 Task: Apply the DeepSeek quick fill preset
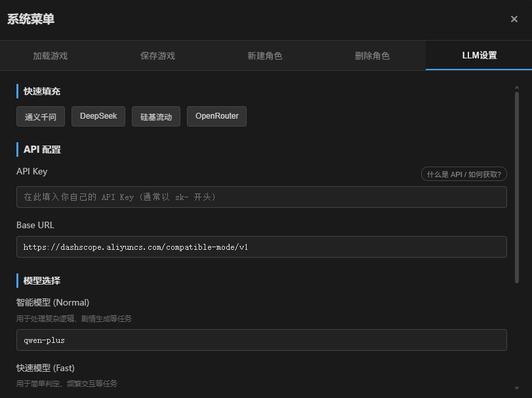pos(98,116)
